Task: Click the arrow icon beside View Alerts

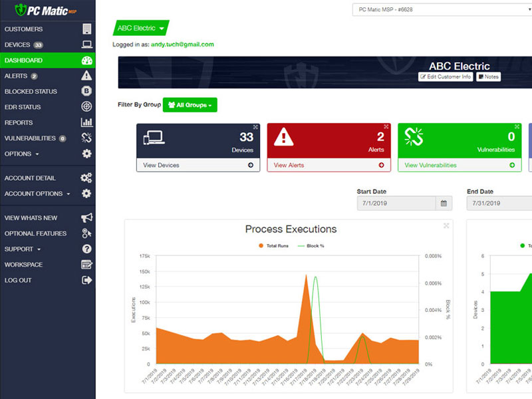Action: [381, 165]
